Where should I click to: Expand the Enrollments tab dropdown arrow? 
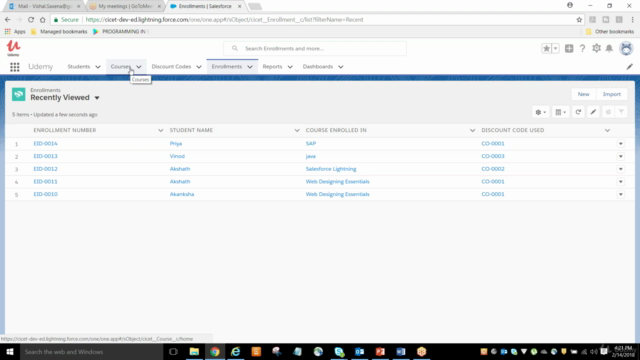point(250,67)
